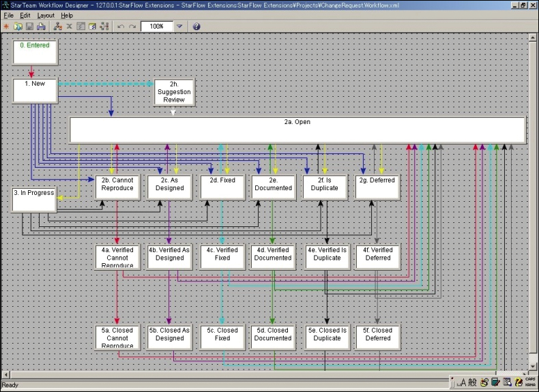Open the Edit menu
Viewport: 539px width, 392px height.
pyautogui.click(x=25, y=16)
